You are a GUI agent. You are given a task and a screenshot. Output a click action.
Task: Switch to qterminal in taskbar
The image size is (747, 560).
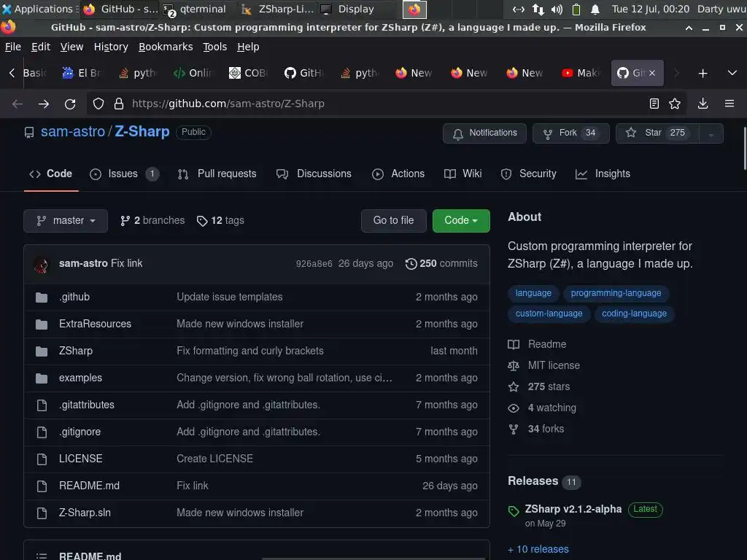(x=196, y=9)
